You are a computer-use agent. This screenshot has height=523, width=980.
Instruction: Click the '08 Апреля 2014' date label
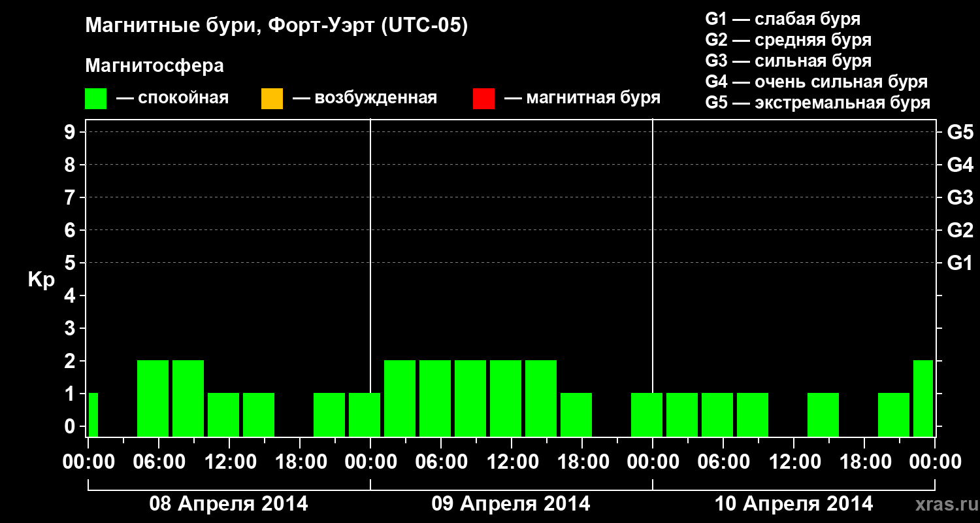(229, 503)
